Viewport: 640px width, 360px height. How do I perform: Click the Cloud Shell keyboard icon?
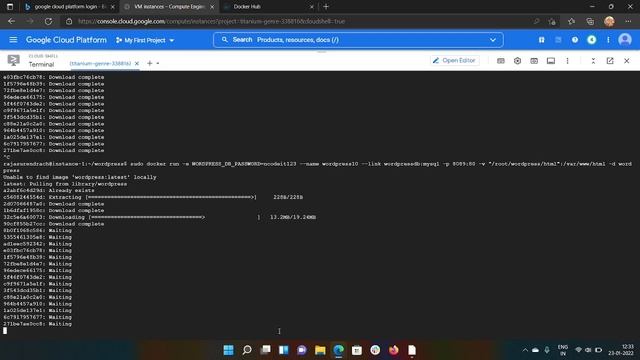(501, 61)
